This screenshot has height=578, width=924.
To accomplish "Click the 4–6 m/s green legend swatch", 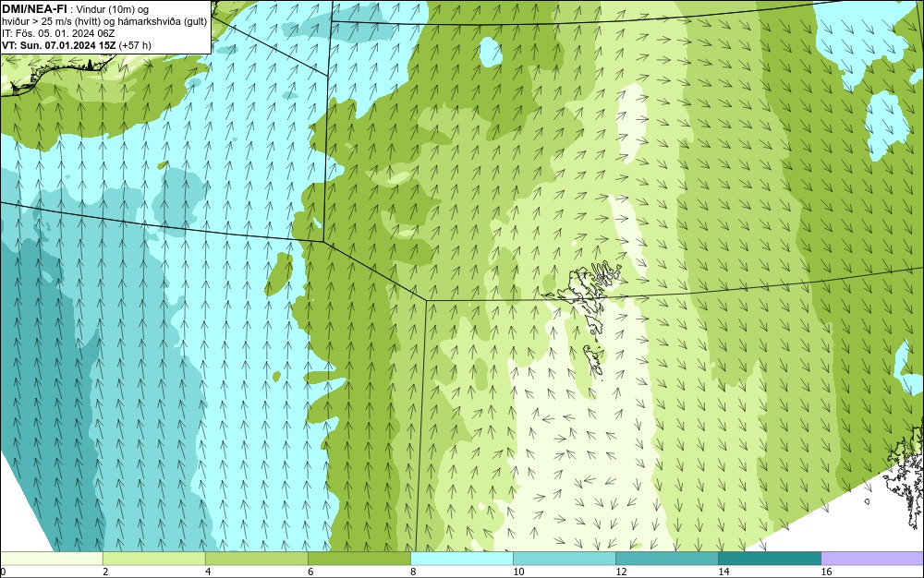I will [256, 558].
